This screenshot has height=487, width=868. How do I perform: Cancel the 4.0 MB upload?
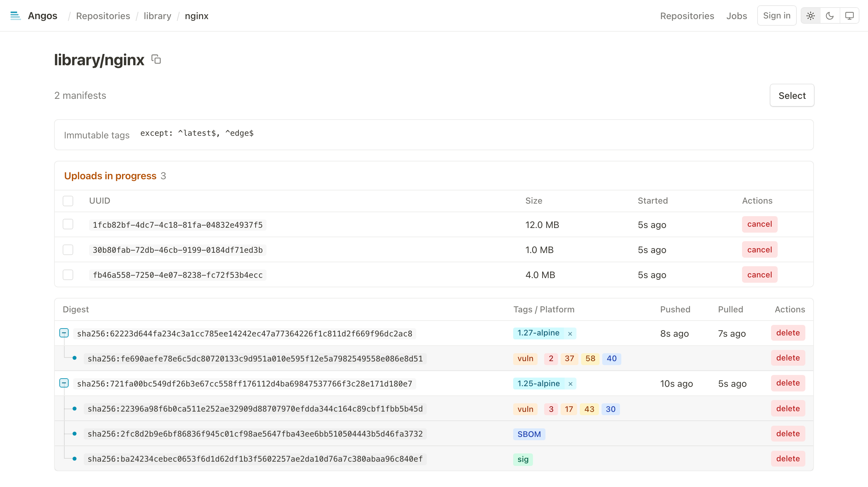[759, 274]
